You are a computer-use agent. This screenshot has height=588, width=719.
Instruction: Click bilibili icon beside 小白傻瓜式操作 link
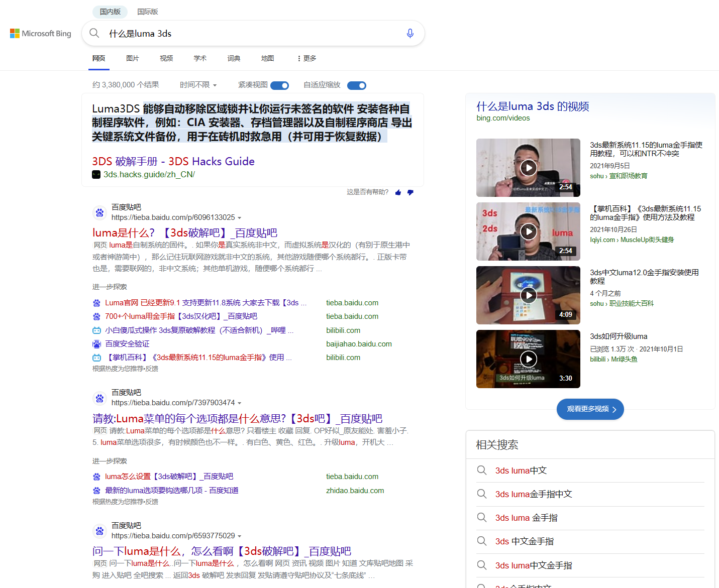tap(96, 330)
